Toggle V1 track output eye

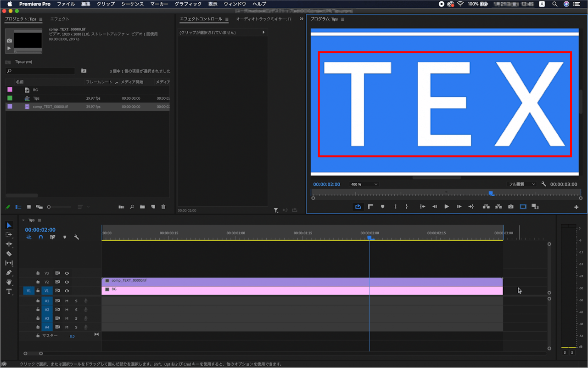pos(67,291)
